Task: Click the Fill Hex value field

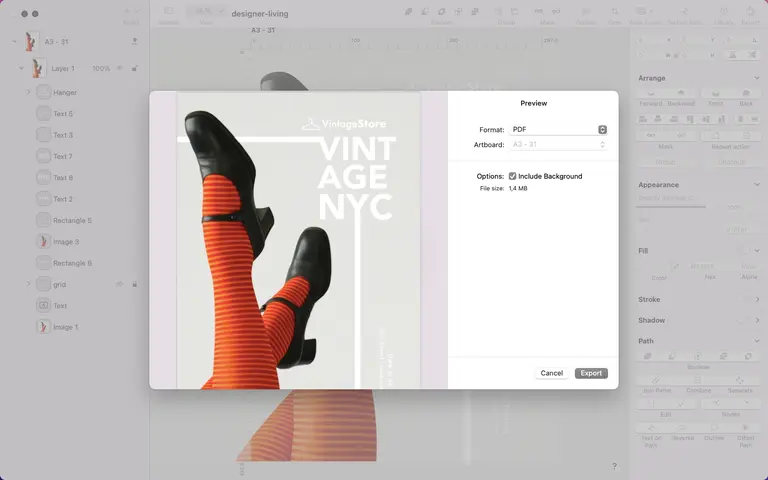Action: pos(709,266)
